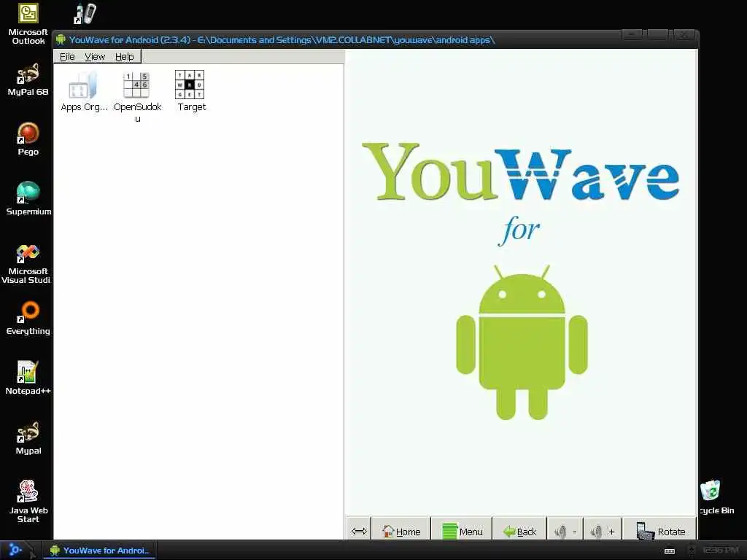This screenshot has height=560, width=747.
Task: Click the YouWave Android icon in title bar
Action: click(61, 39)
